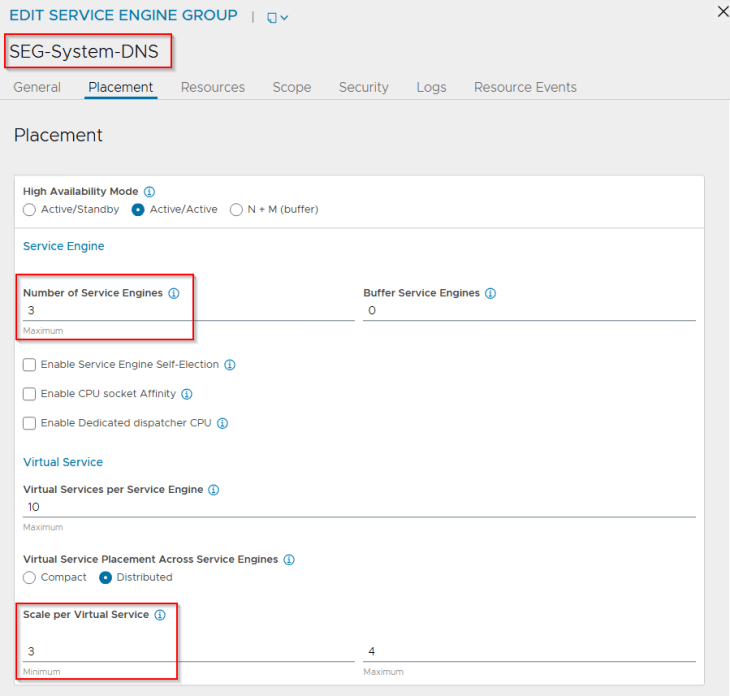
Task: Select Compact virtual service placement
Action: 29,577
